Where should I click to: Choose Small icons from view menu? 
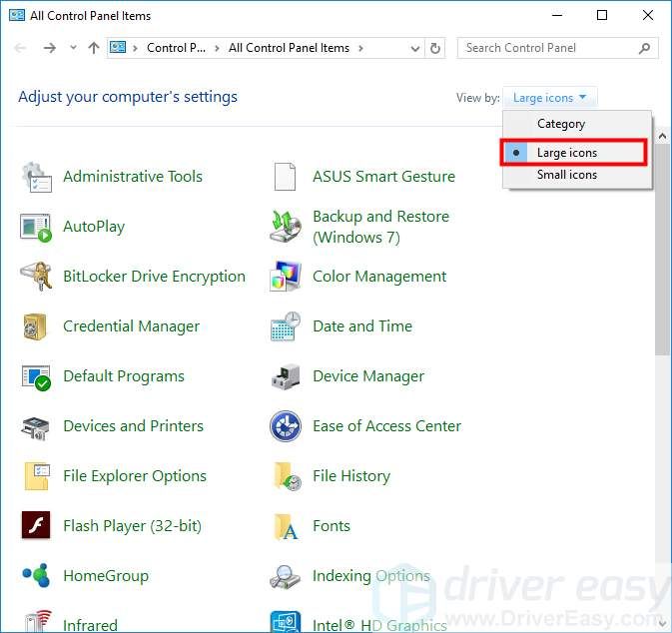pos(567,175)
